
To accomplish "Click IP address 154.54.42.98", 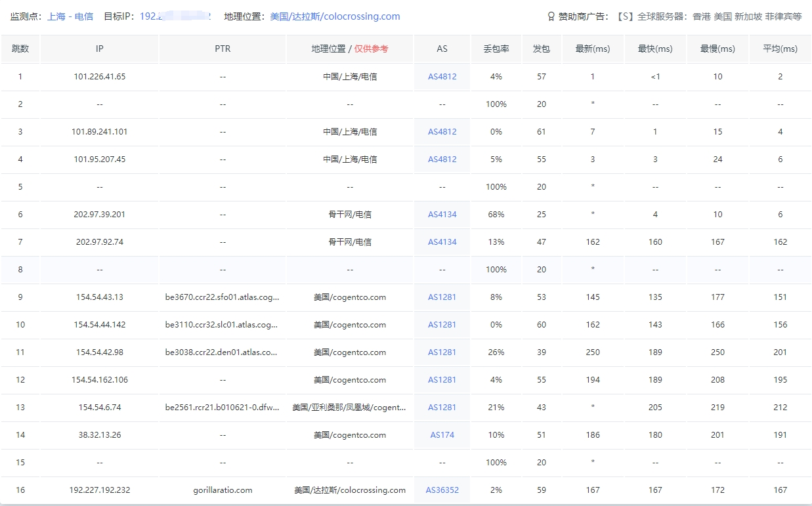I will click(100, 352).
